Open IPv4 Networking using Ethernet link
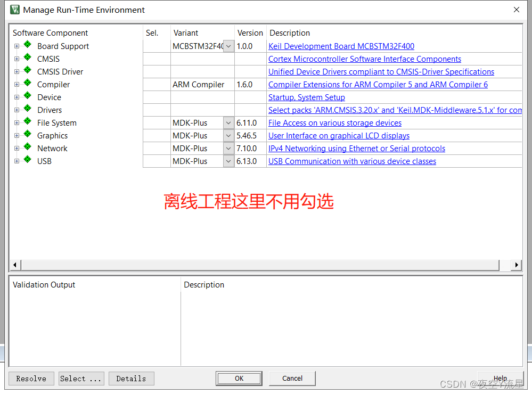 tap(357, 149)
